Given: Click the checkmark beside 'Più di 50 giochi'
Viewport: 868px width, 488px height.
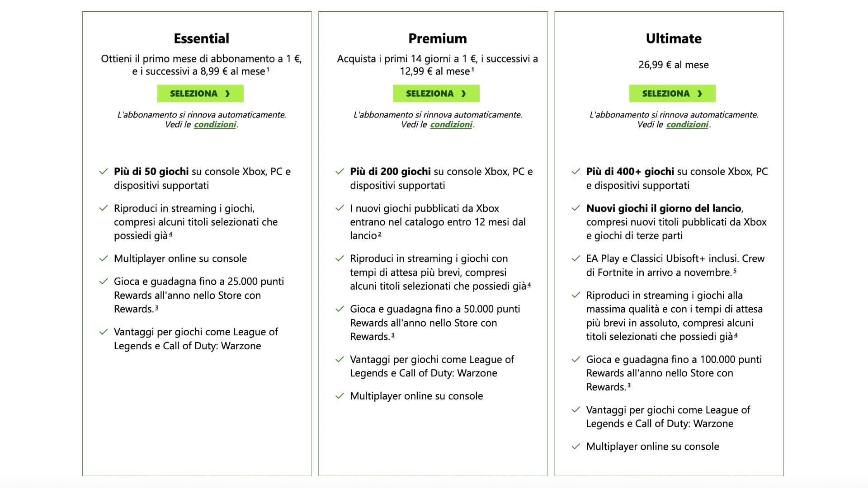Looking at the screenshot, I should 104,172.
